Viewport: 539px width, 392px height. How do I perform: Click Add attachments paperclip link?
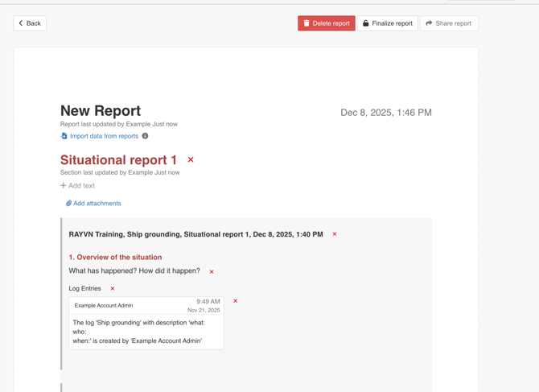point(93,204)
